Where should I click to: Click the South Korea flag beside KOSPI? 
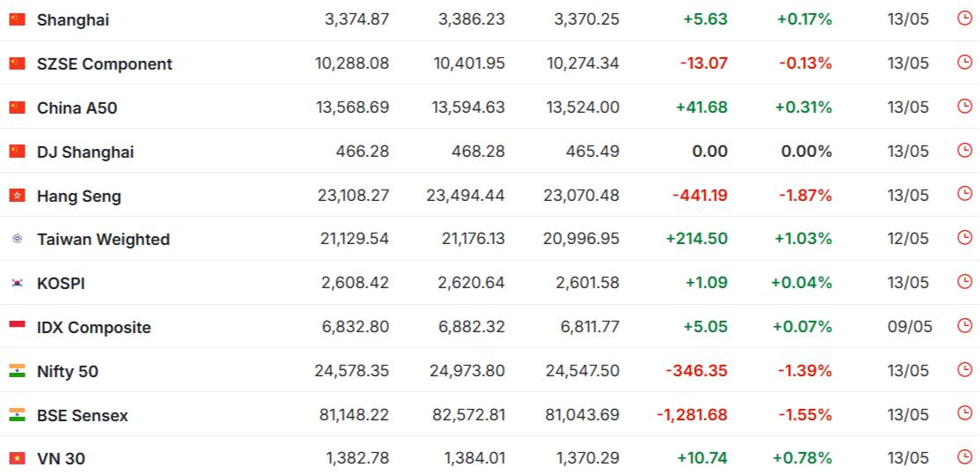(x=17, y=283)
